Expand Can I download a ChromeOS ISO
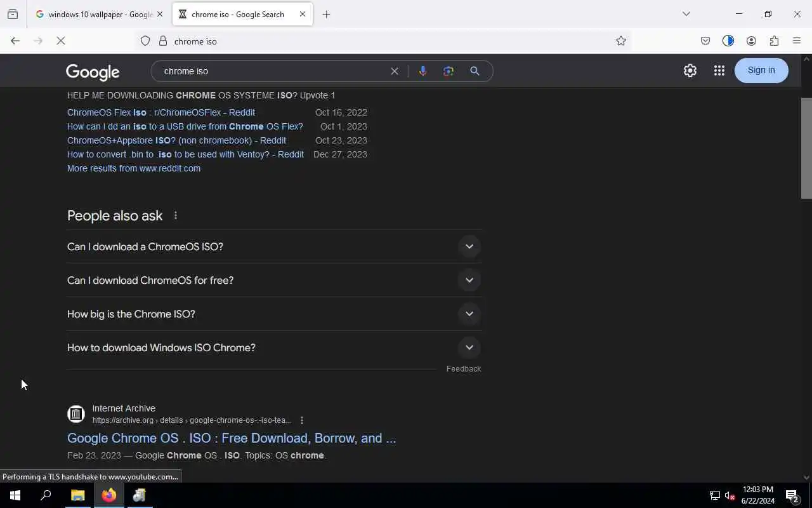The height and width of the screenshot is (508, 812). (274, 246)
